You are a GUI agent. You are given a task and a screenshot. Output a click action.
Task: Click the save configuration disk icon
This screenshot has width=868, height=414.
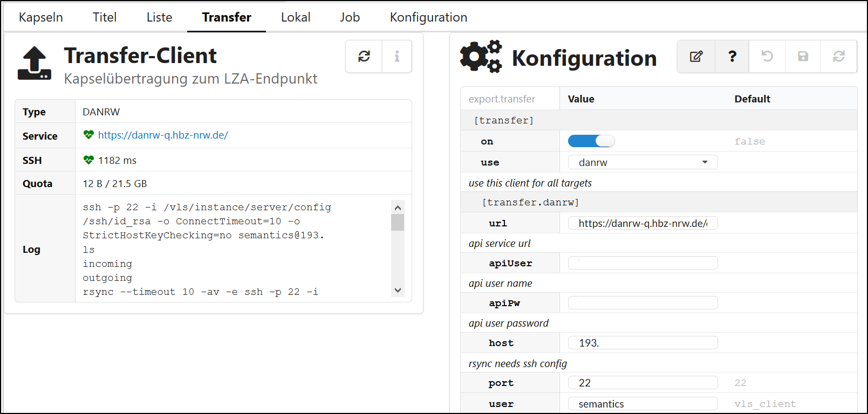tap(803, 57)
